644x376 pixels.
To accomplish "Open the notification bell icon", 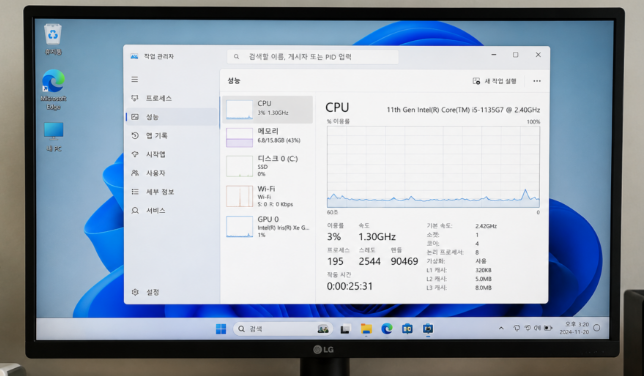I will [x=597, y=328].
